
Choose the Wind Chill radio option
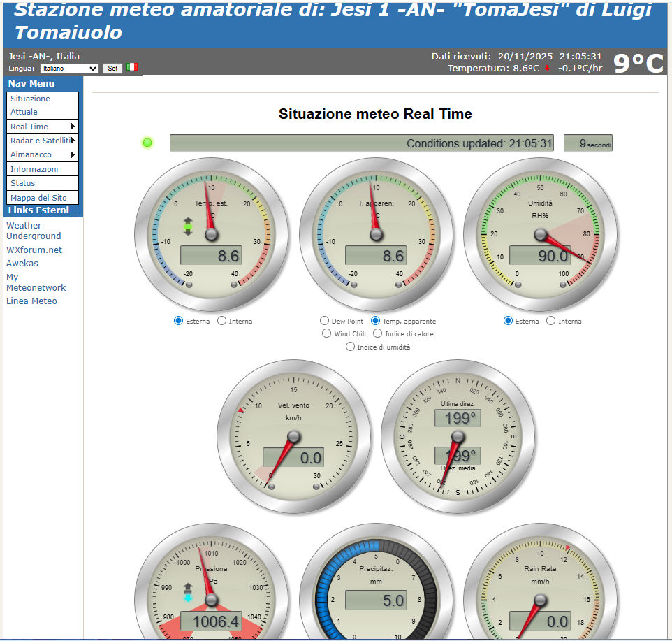326,333
